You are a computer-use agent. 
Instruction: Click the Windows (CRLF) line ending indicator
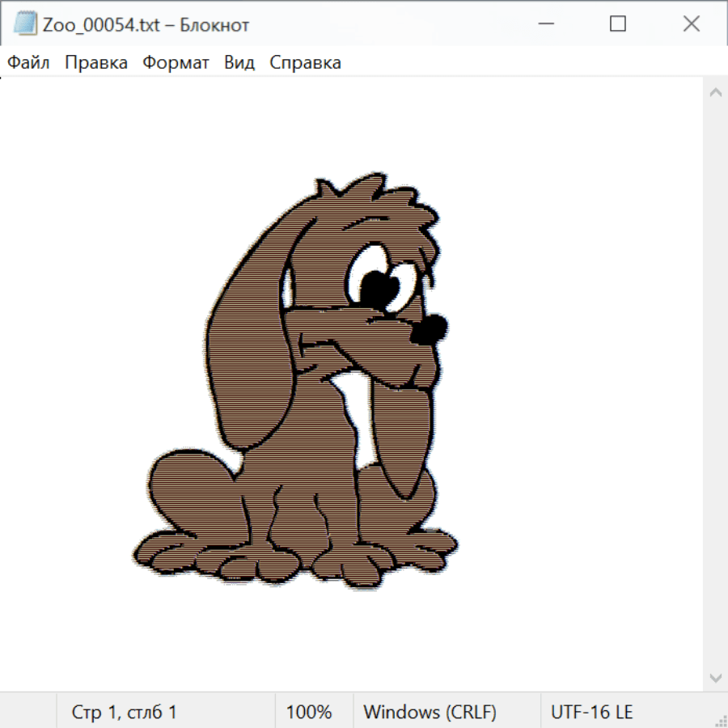click(430, 712)
